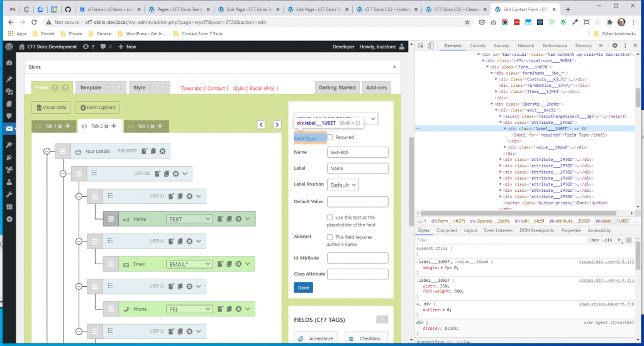Viewport: 644px width, 346px height.
Task: Click the Form Options button
Action: (x=97, y=108)
